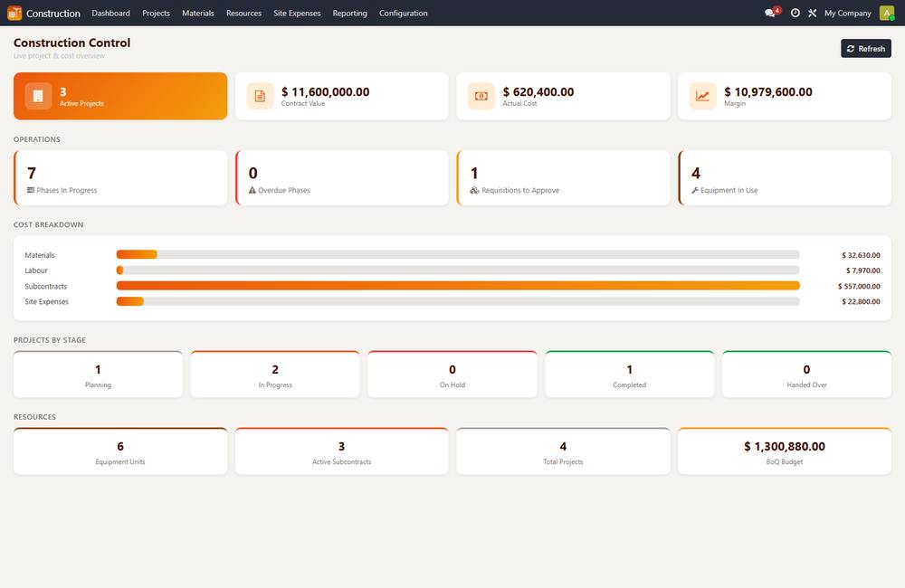Open the Dashboard menu
The height and width of the screenshot is (588, 905).
point(110,13)
